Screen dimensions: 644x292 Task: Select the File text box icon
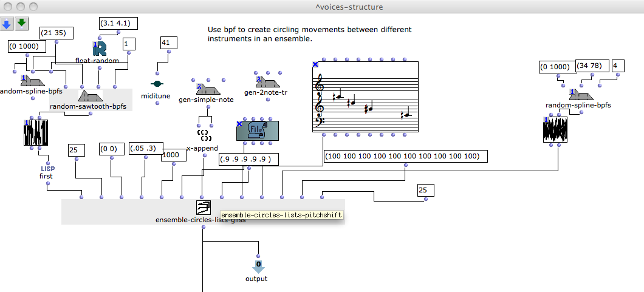[257, 131]
